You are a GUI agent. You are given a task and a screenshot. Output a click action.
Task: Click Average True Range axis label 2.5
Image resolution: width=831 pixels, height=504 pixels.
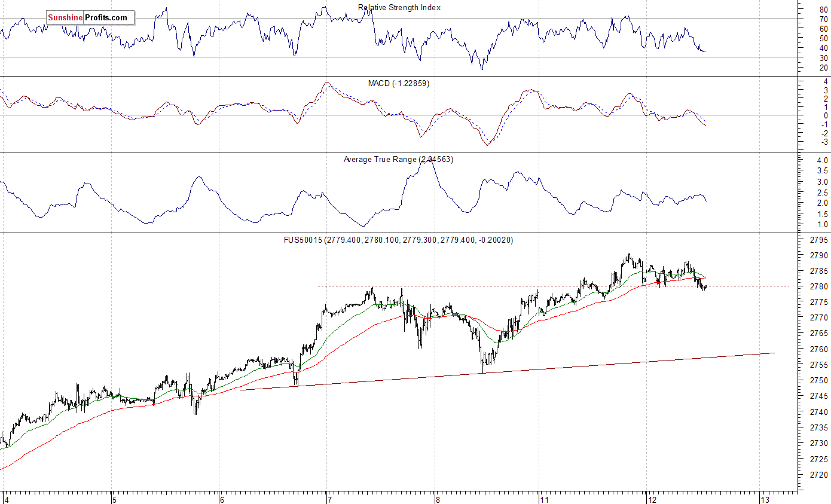[823, 193]
